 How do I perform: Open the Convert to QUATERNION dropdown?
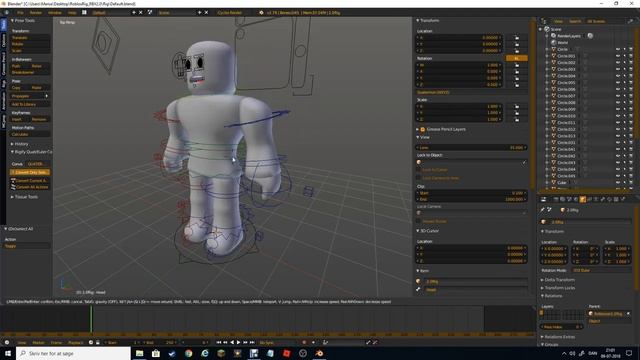pyautogui.click(x=38, y=164)
